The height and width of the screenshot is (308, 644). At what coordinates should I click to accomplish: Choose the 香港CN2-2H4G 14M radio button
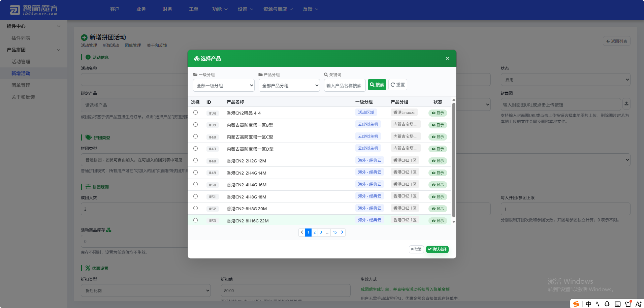pyautogui.click(x=195, y=173)
